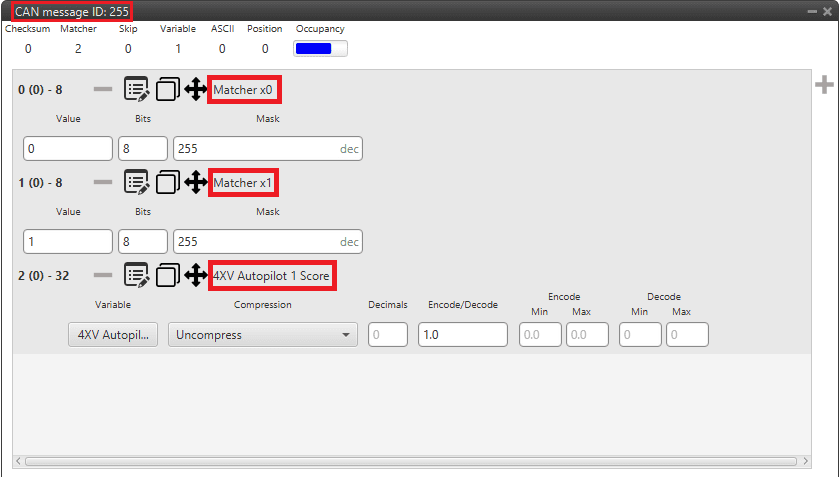Remove the Matcher x1 row with minus

coord(103,183)
